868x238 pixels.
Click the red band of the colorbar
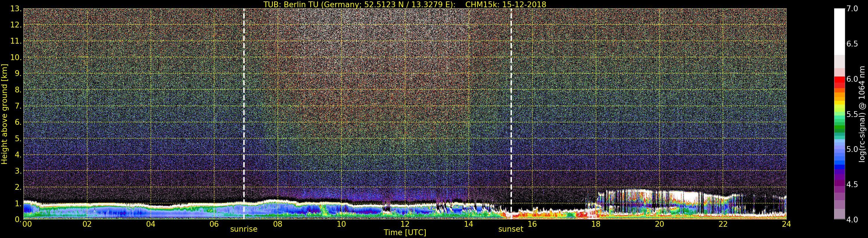(x=839, y=82)
